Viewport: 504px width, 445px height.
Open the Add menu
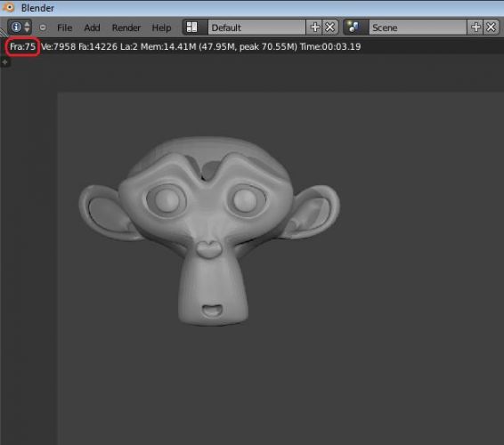[92, 28]
